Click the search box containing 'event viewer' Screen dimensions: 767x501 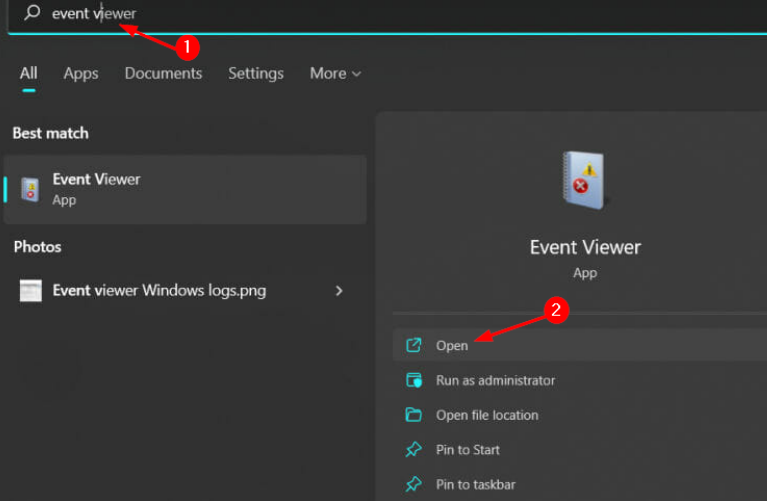tap(300, 14)
